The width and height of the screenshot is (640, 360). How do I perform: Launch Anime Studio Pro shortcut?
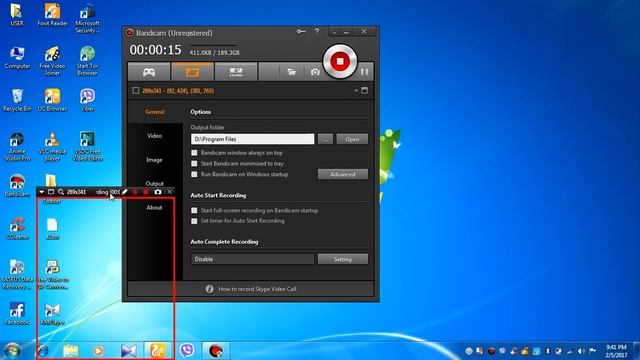pyautogui.click(x=17, y=146)
